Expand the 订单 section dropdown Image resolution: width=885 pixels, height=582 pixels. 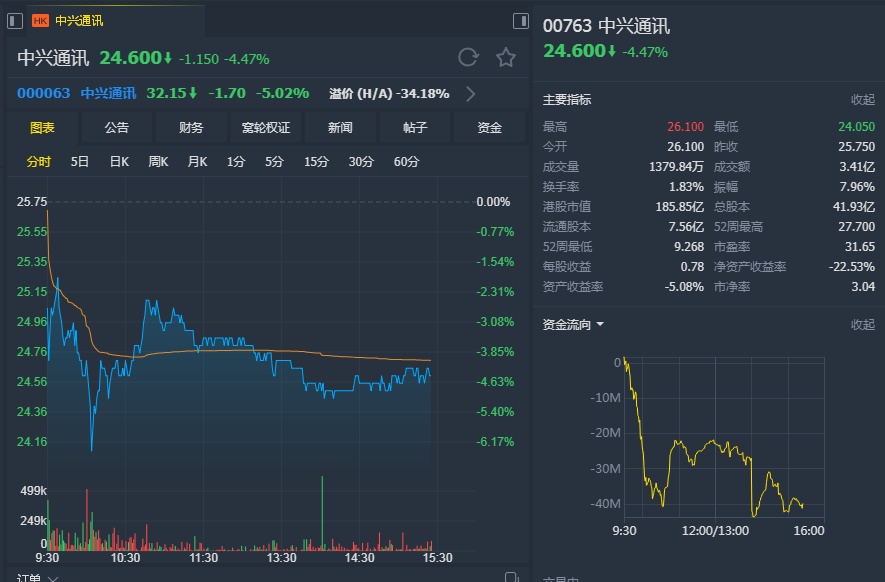[x=53, y=578]
